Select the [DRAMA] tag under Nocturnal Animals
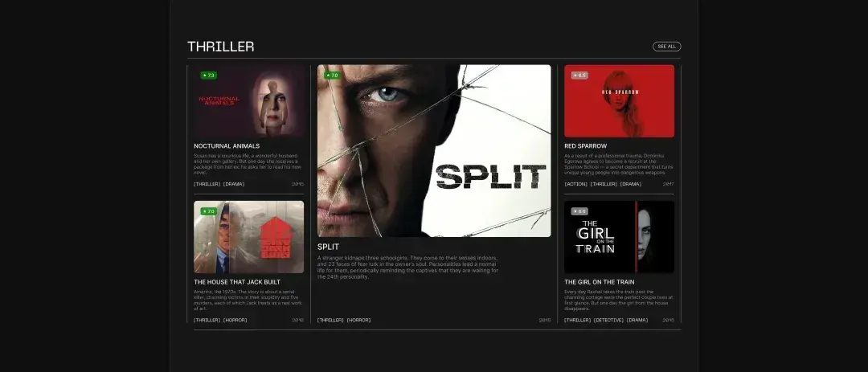868x372 pixels. pyautogui.click(x=234, y=184)
